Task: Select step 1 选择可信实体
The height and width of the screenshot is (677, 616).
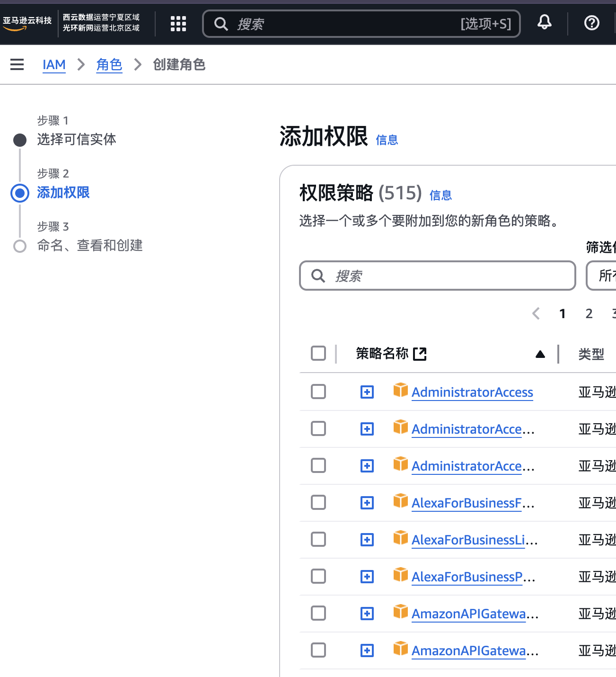Action: click(77, 139)
